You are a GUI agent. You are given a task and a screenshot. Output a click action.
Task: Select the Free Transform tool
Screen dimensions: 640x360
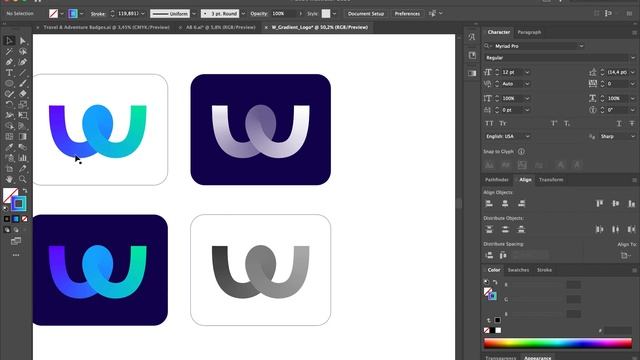click(22, 115)
